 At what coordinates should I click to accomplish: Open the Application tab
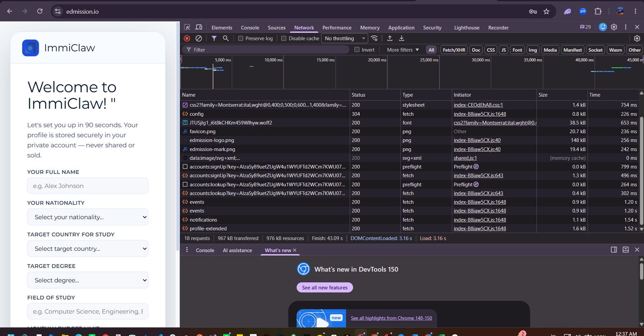(x=401, y=27)
